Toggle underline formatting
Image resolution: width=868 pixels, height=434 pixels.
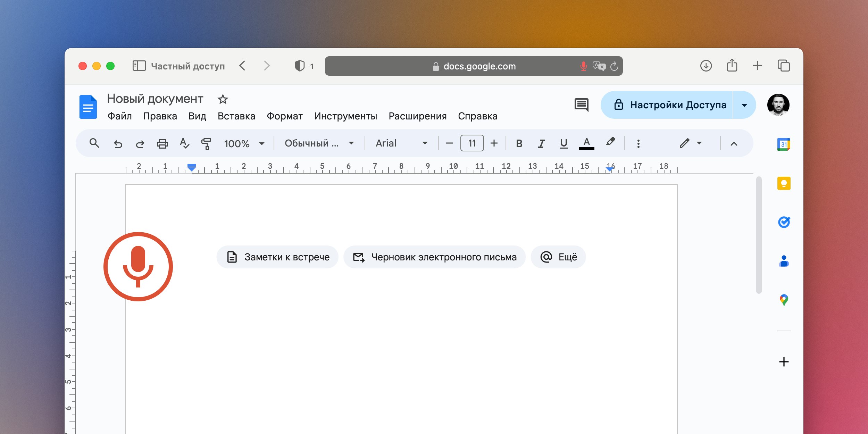564,143
